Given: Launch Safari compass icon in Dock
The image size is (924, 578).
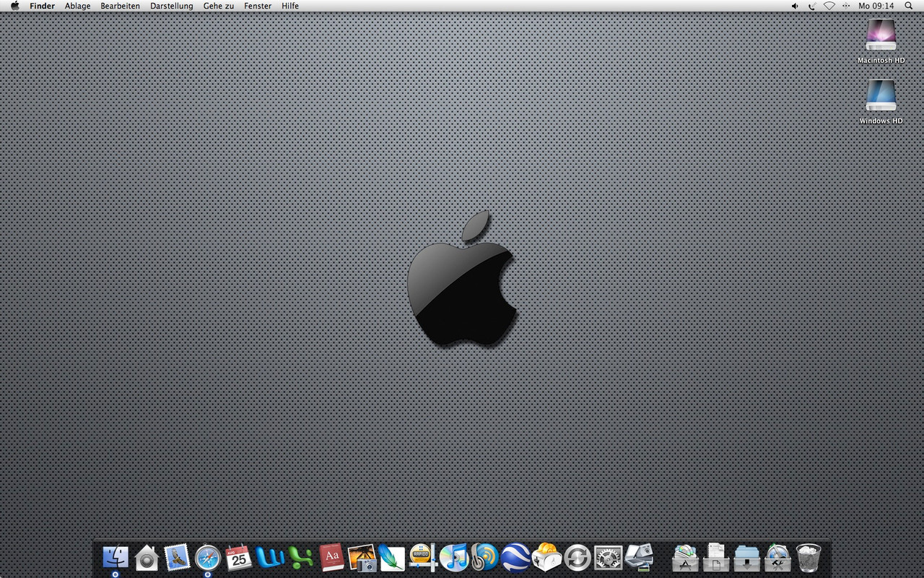Looking at the screenshot, I should (x=208, y=557).
